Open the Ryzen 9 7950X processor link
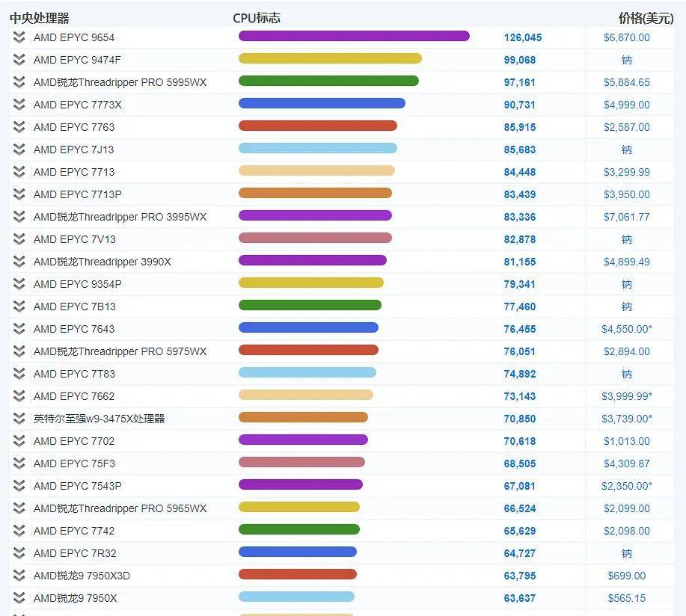The height and width of the screenshot is (616, 686). click(x=76, y=598)
